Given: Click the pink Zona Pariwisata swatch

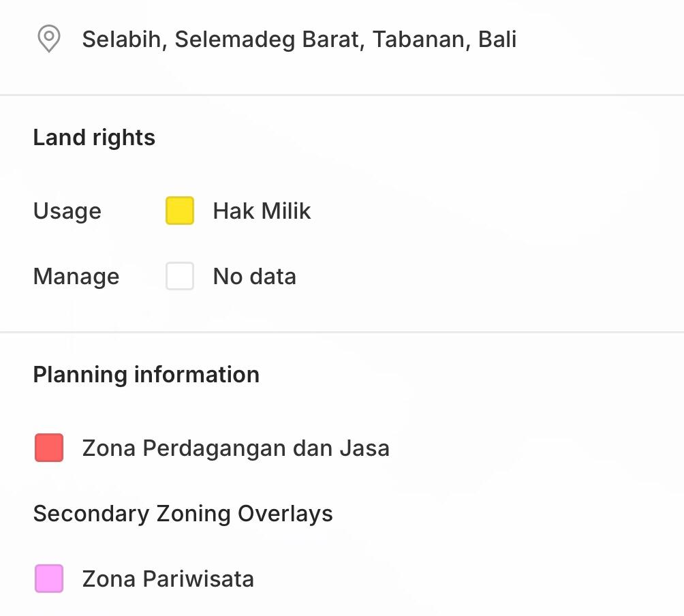Looking at the screenshot, I should click(49, 579).
